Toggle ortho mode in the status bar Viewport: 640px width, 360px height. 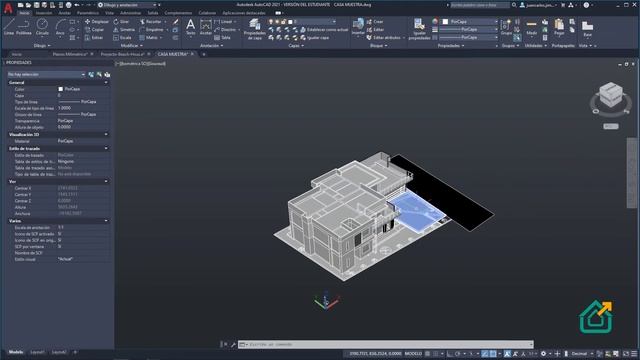click(450, 353)
